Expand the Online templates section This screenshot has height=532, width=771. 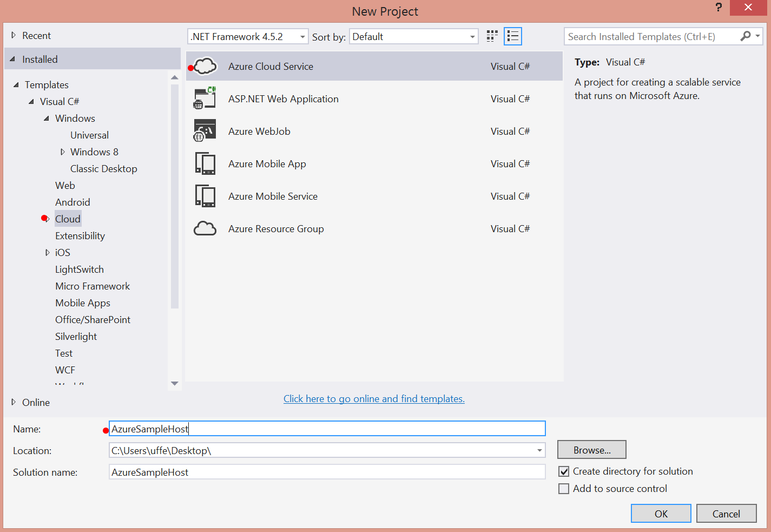(x=14, y=402)
